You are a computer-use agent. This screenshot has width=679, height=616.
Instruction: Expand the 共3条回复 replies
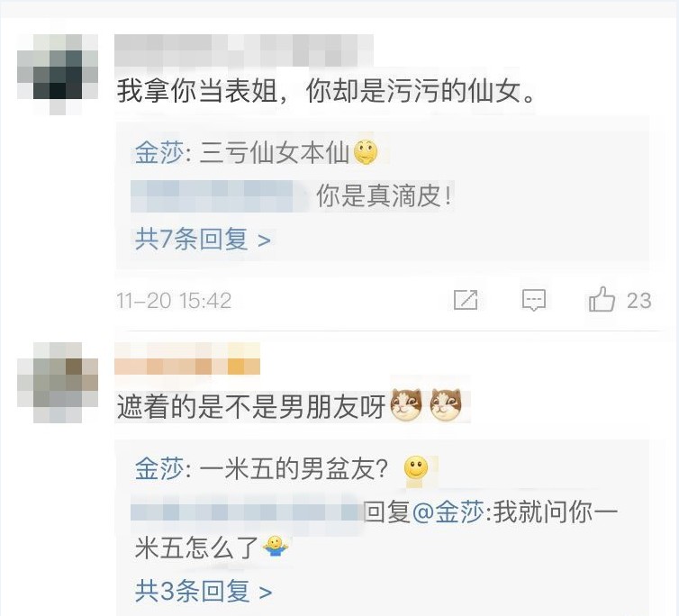204,592
